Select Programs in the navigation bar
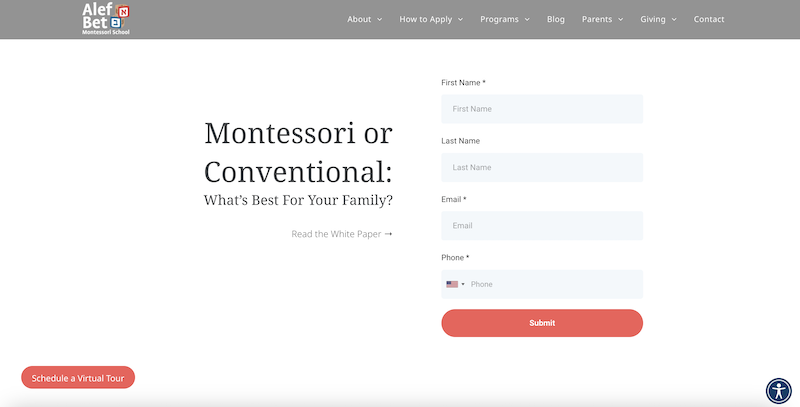800x407 pixels. (499, 19)
